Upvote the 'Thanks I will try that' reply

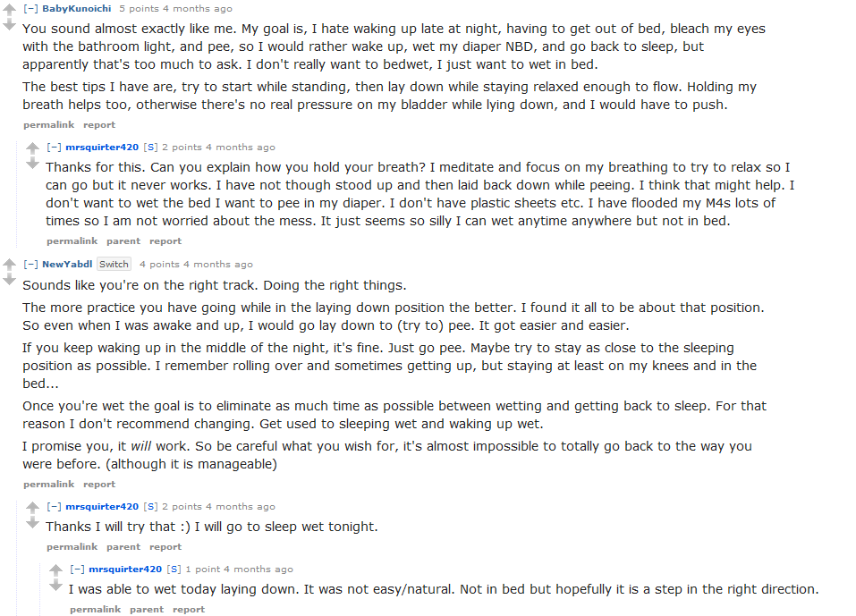pos(33,508)
